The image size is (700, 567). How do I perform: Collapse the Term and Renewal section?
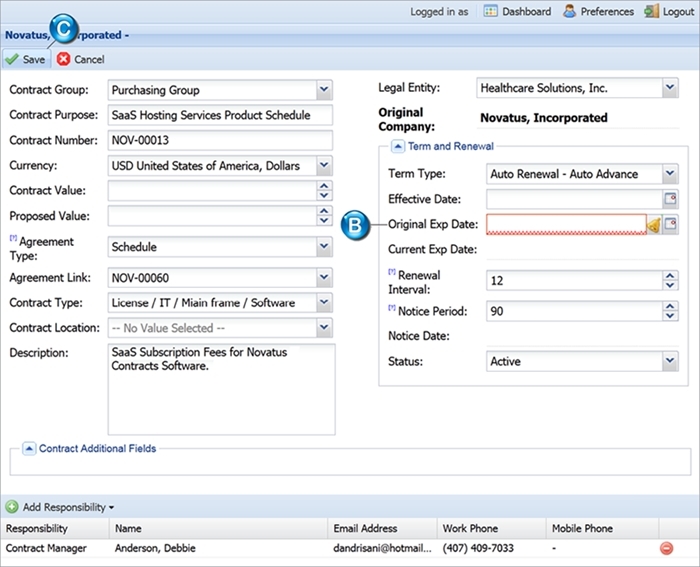(398, 146)
